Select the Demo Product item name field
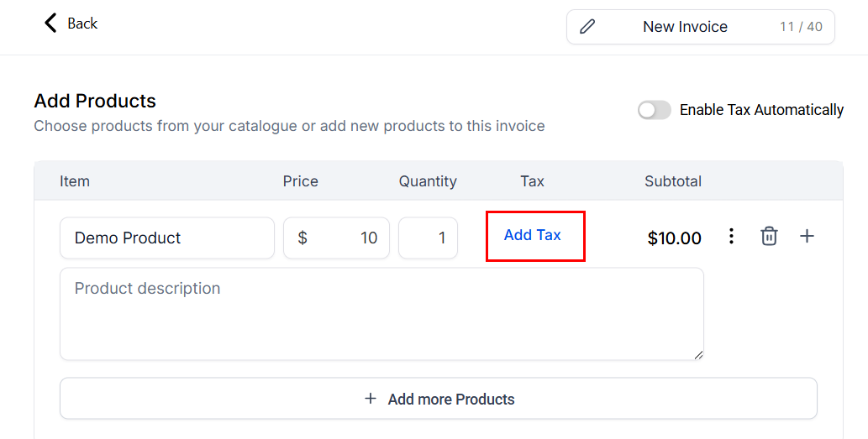868x439 pixels. pyautogui.click(x=166, y=238)
